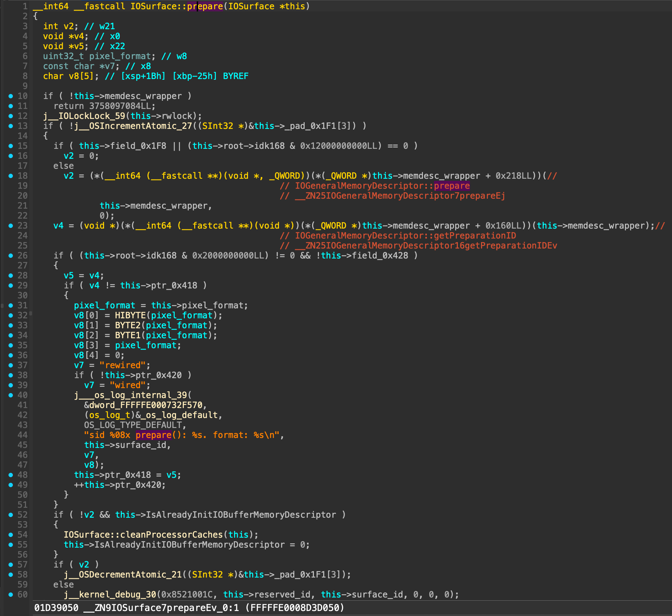Click the BYTE2 macro on line 33
The image size is (672, 616).
pos(128,325)
